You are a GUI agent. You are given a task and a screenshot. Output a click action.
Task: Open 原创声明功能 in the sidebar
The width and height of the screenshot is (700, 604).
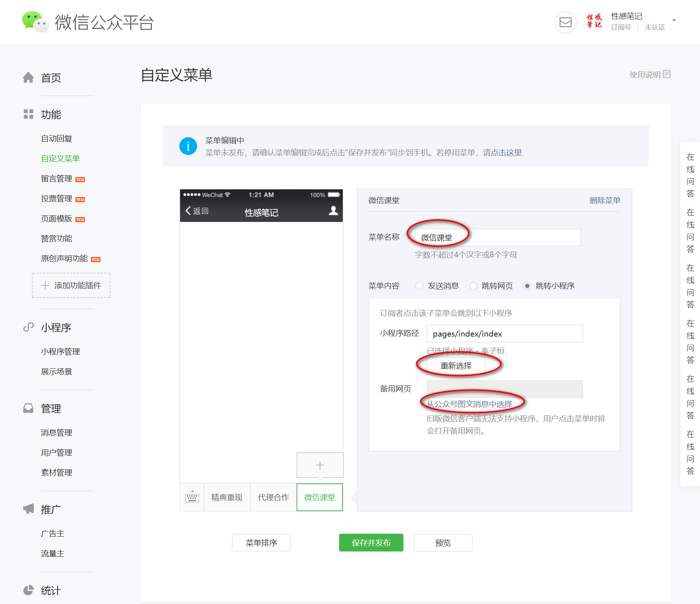coord(64,259)
